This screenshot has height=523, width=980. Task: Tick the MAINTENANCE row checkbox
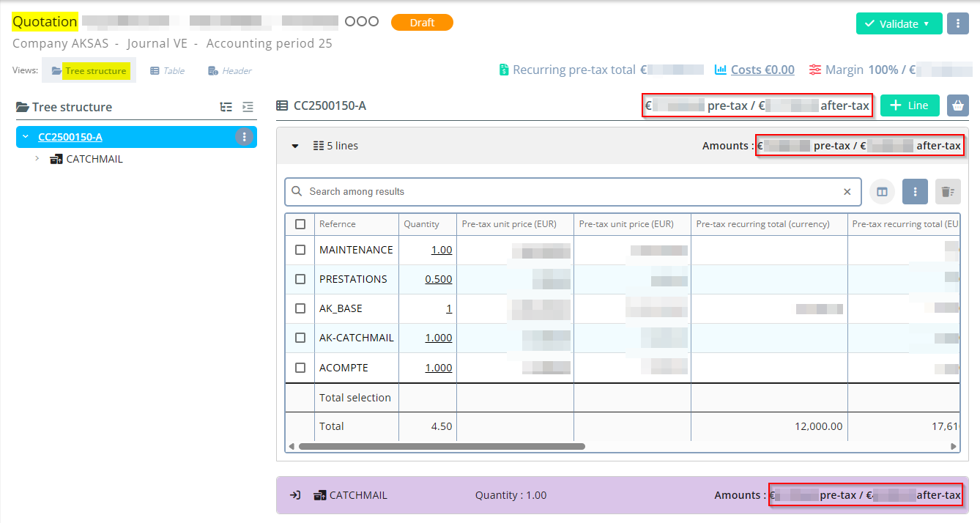click(300, 250)
